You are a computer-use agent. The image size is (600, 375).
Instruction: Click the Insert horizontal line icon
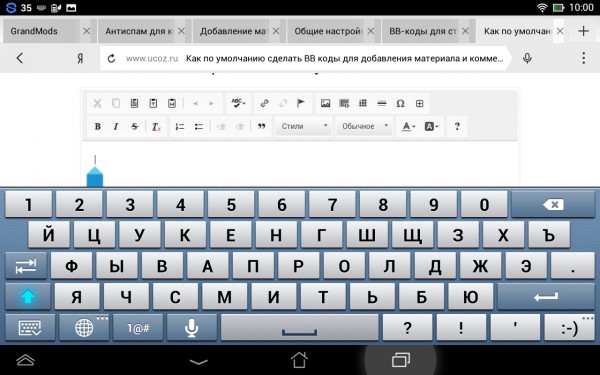[x=382, y=103]
